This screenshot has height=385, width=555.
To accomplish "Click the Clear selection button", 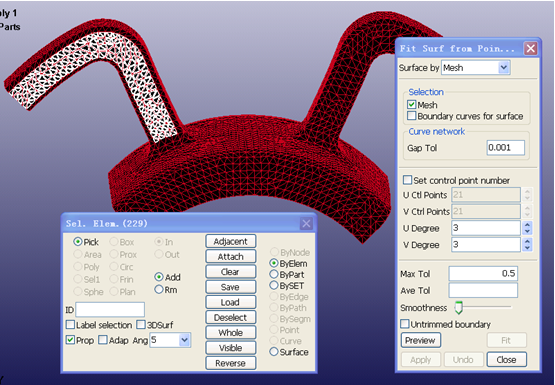I will click(x=230, y=272).
